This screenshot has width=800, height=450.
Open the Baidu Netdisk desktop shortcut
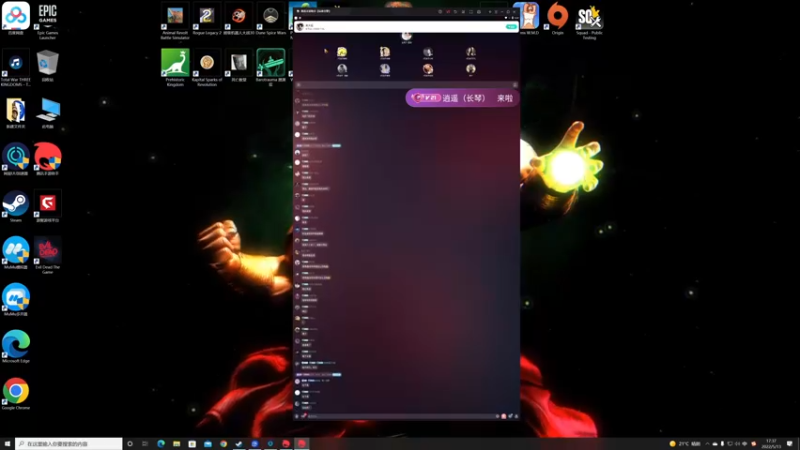pos(16,18)
